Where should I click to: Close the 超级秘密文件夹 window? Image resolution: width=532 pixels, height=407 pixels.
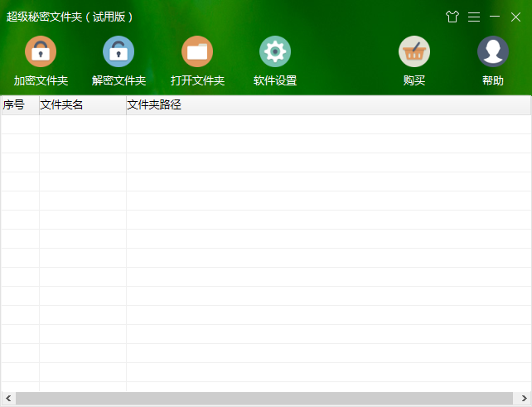click(515, 17)
